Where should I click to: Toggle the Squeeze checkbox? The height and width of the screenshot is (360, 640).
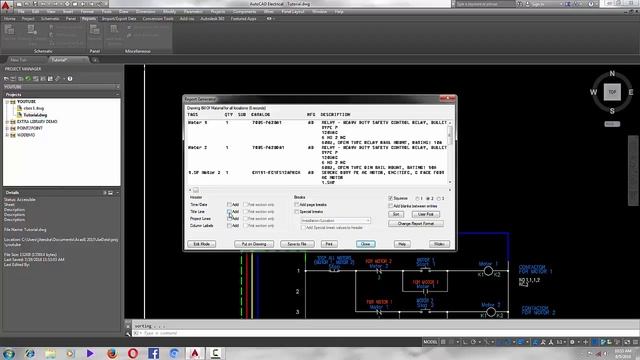(391, 198)
